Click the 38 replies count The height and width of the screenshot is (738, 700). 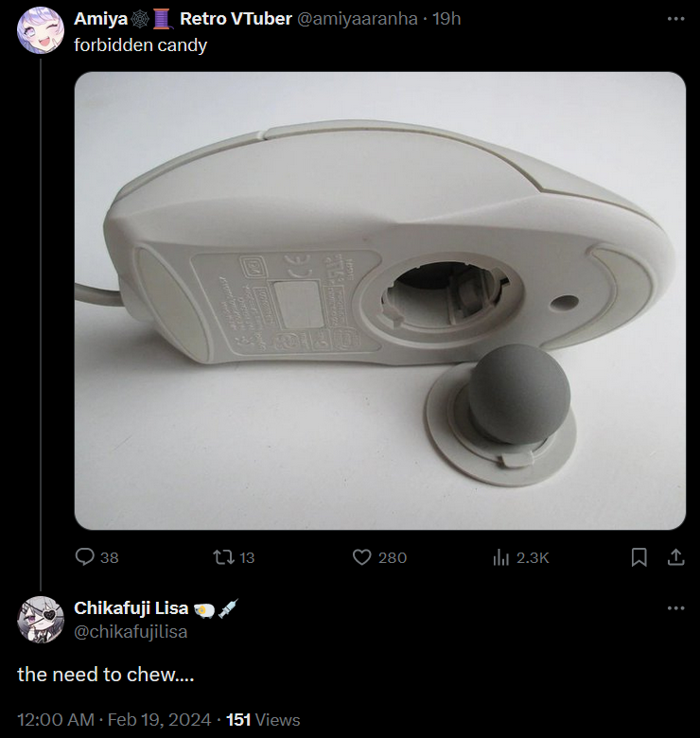click(109, 557)
